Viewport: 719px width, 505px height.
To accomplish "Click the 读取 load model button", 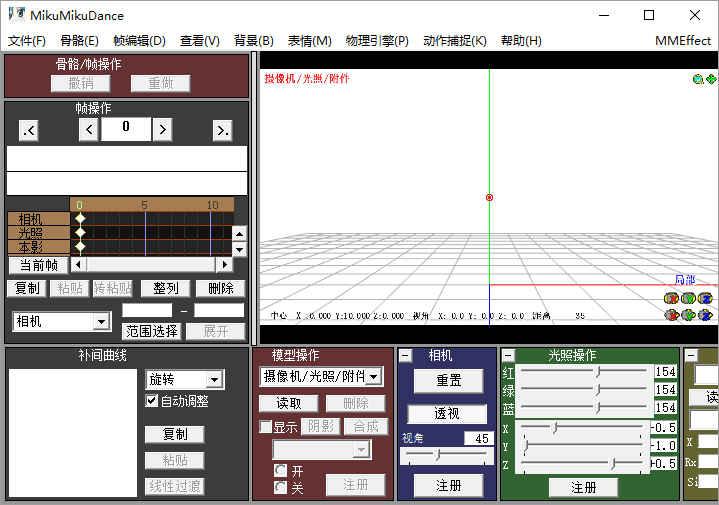I will 289,404.
